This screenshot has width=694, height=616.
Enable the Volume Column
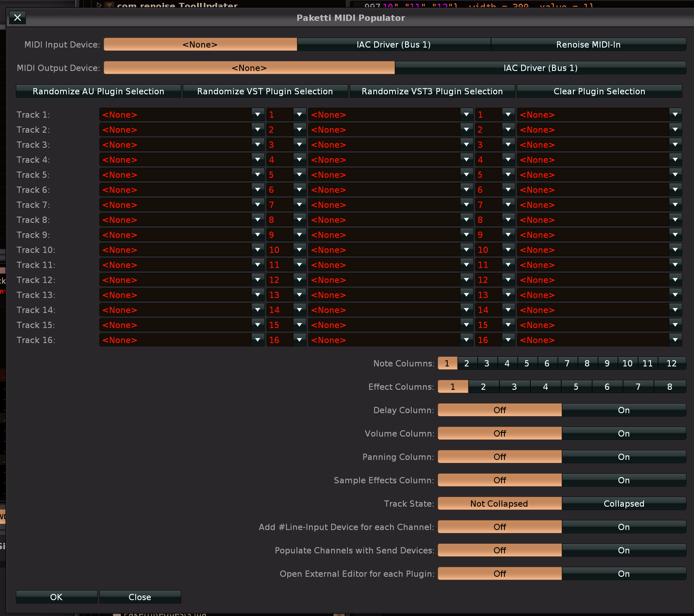pyautogui.click(x=623, y=434)
